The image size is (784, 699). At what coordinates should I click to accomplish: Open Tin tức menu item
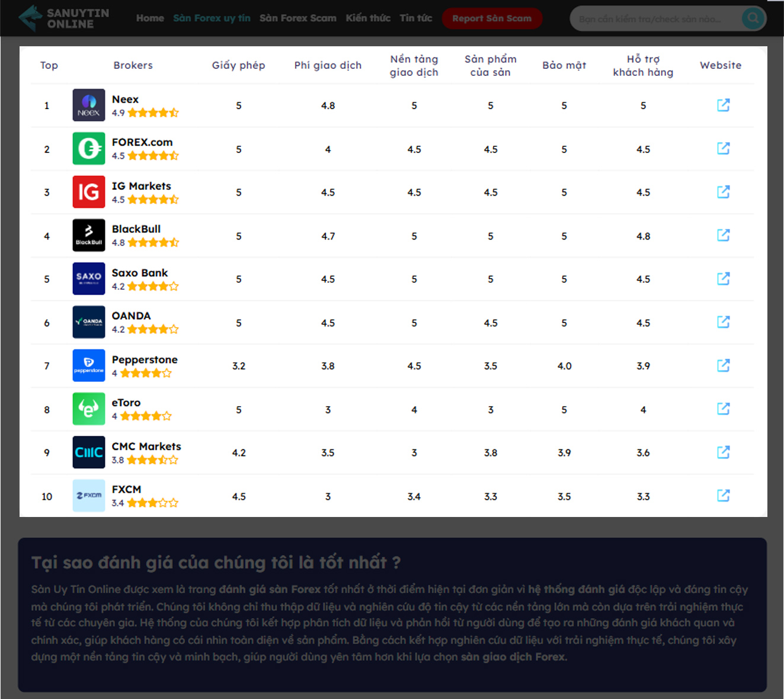(x=416, y=18)
